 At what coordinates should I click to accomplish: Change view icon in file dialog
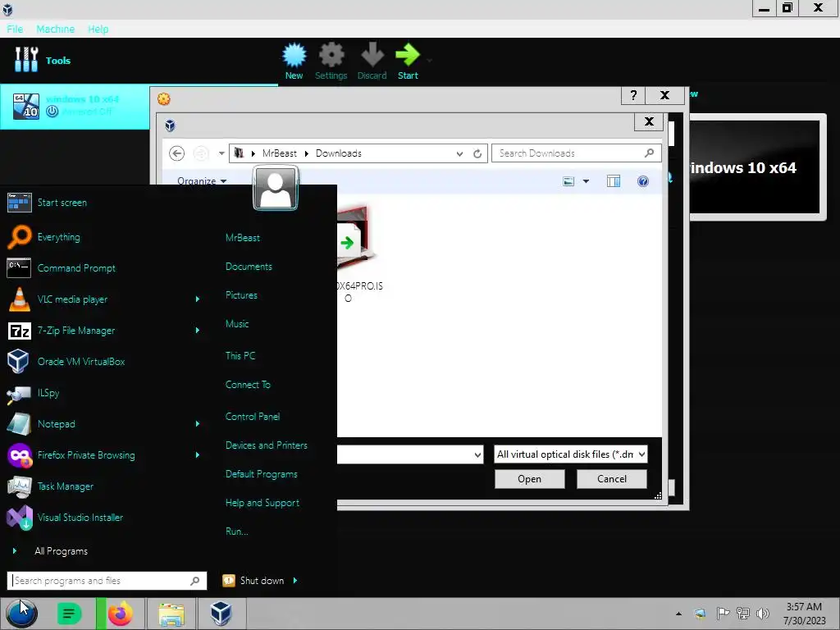(x=568, y=181)
